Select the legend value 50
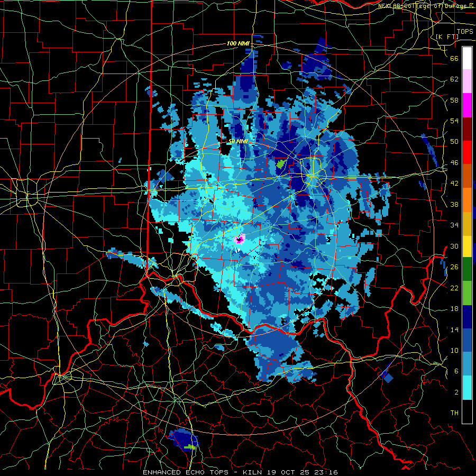Screen dimensions: 476x476 [454, 141]
